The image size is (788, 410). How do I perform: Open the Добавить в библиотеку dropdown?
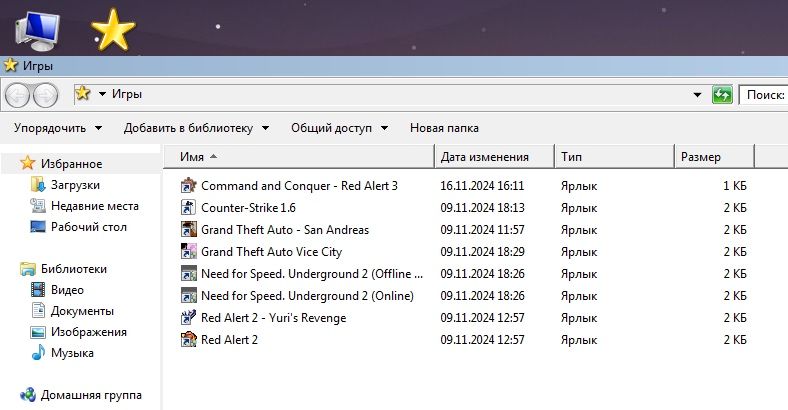pos(196,128)
